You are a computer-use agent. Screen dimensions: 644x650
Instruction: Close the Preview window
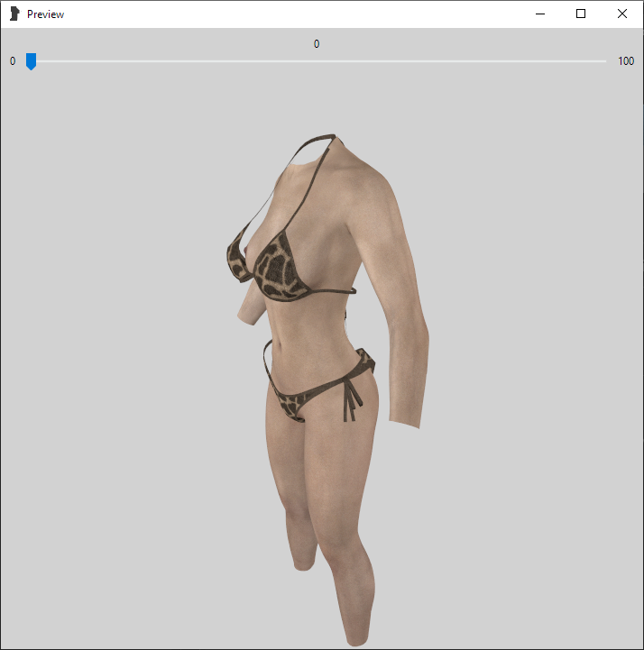[x=622, y=14]
